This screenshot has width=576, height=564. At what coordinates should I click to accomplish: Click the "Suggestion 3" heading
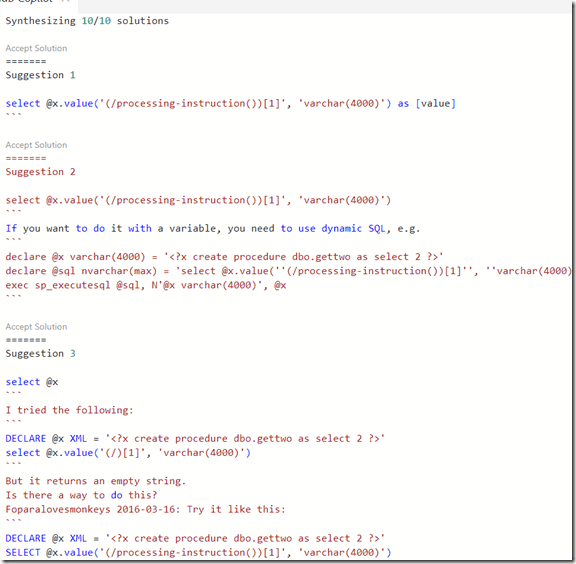(x=40, y=354)
